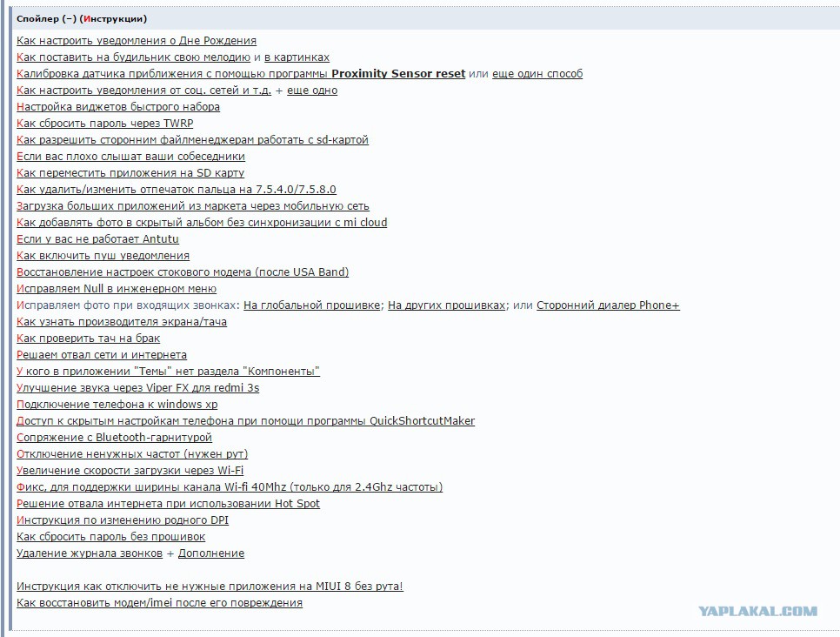Open the Proximity Sensor reset calibration link
This screenshot has width=840, height=637.
point(241,74)
